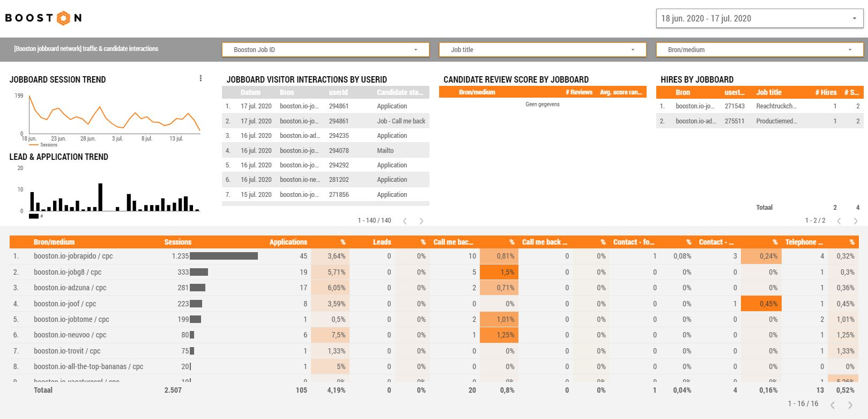Viewport: 868px width, 419px height.
Task: Click user ID 271543 in hires table
Action: point(735,106)
